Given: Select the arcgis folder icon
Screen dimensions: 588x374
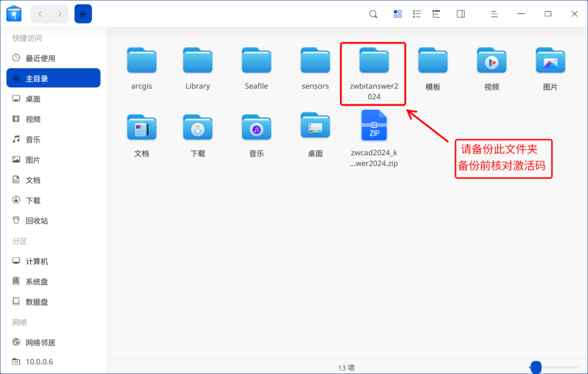Looking at the screenshot, I should click(x=141, y=60).
